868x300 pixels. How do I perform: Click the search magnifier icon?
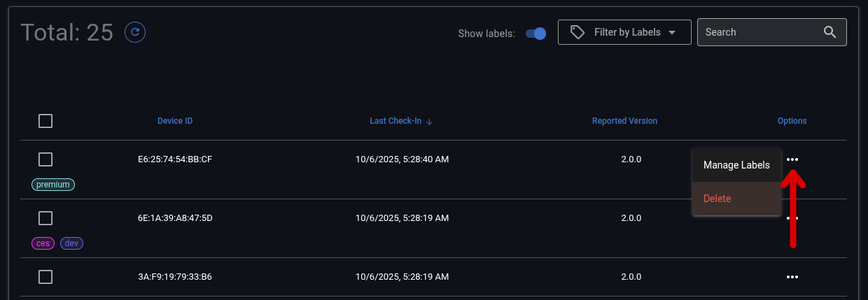(x=830, y=32)
